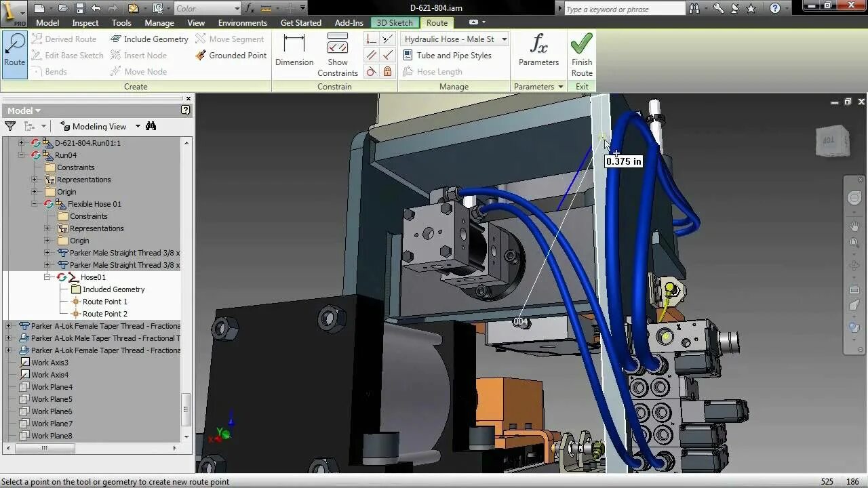The image size is (868, 488).
Task: Click the star favorites icon in title bar
Action: [x=751, y=9]
